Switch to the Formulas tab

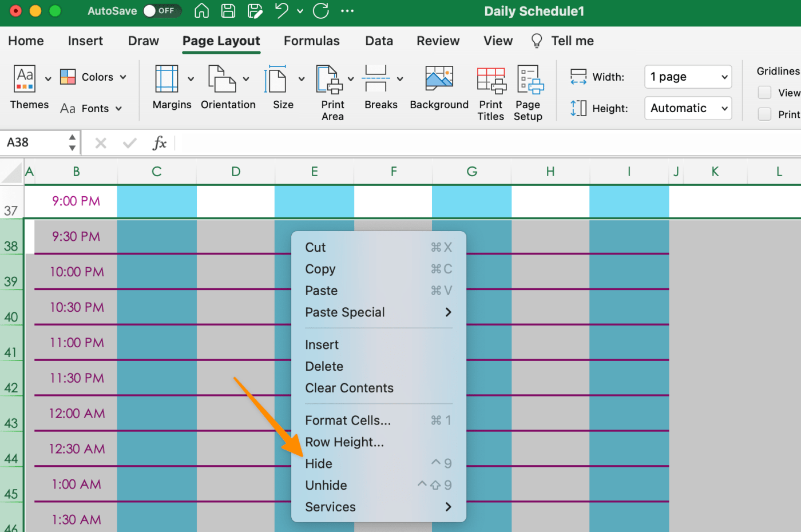[312, 41]
